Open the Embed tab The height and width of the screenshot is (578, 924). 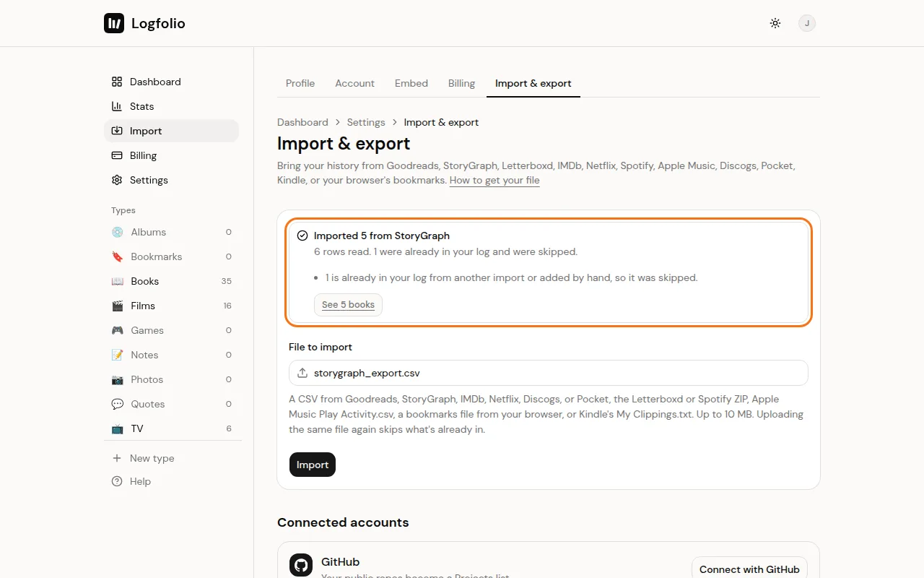tap(411, 83)
